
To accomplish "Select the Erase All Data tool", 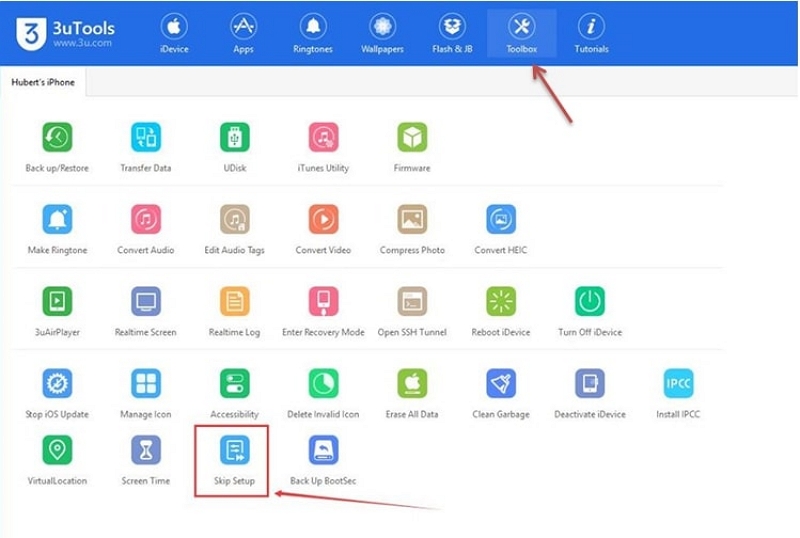I will click(x=412, y=384).
